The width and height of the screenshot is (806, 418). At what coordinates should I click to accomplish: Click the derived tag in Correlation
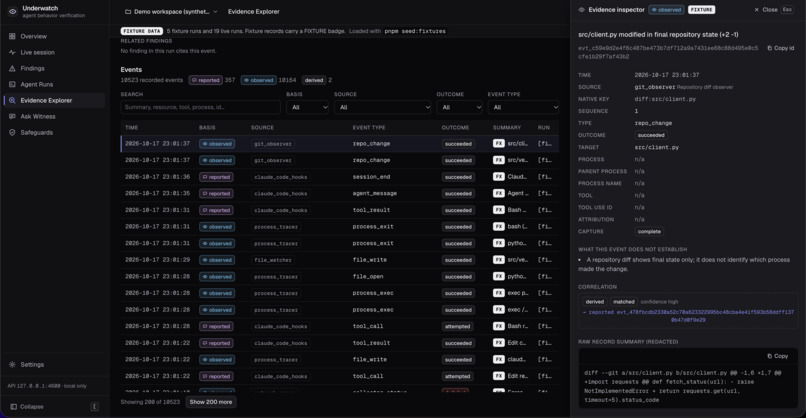(x=595, y=302)
